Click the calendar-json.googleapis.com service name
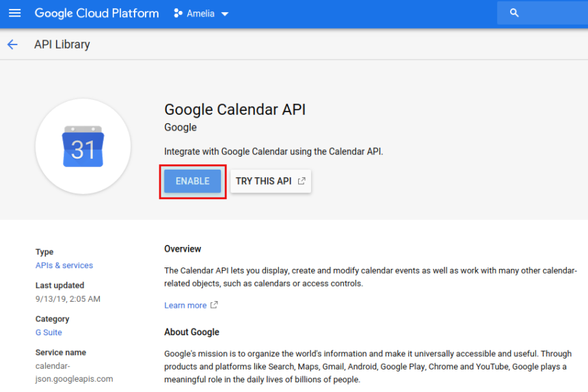588x392 pixels. pos(74,372)
